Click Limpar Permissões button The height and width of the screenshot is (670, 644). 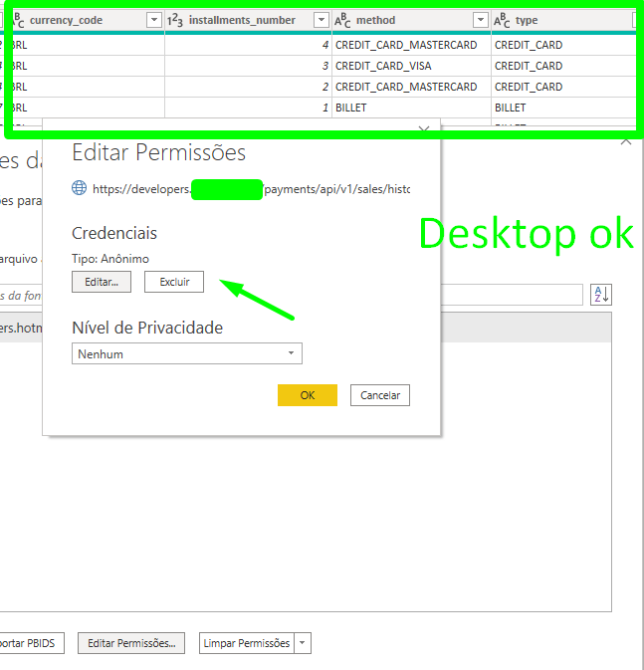pos(247,643)
